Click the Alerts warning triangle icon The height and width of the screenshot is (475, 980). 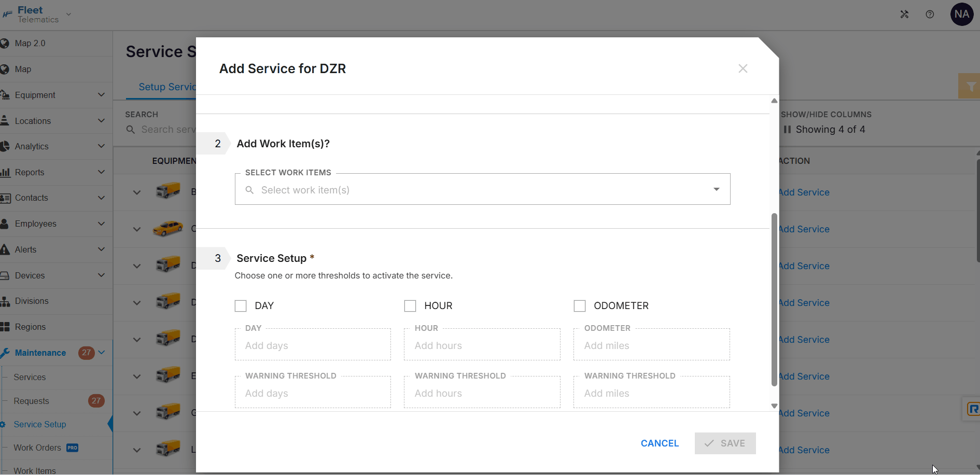click(5, 249)
